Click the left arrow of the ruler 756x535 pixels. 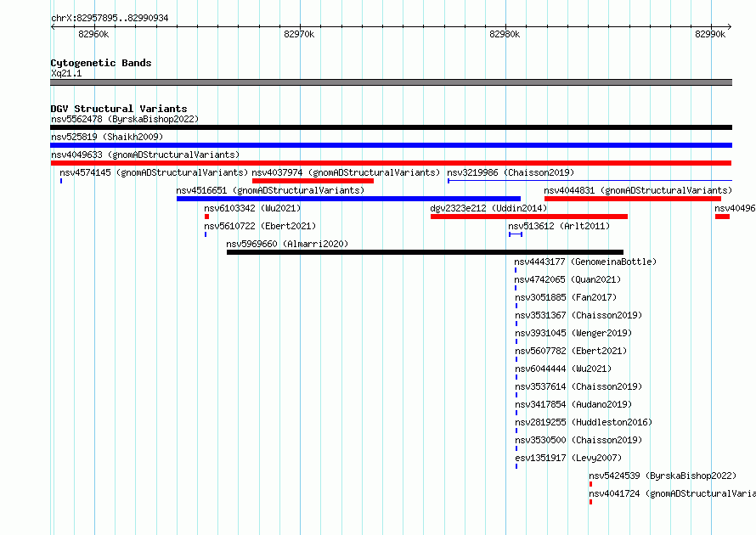click(53, 26)
